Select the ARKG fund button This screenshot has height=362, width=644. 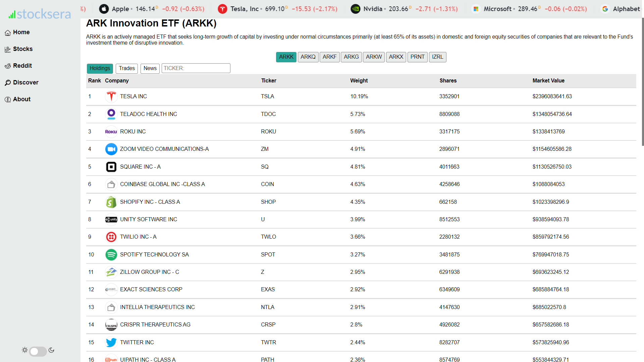coord(351,57)
